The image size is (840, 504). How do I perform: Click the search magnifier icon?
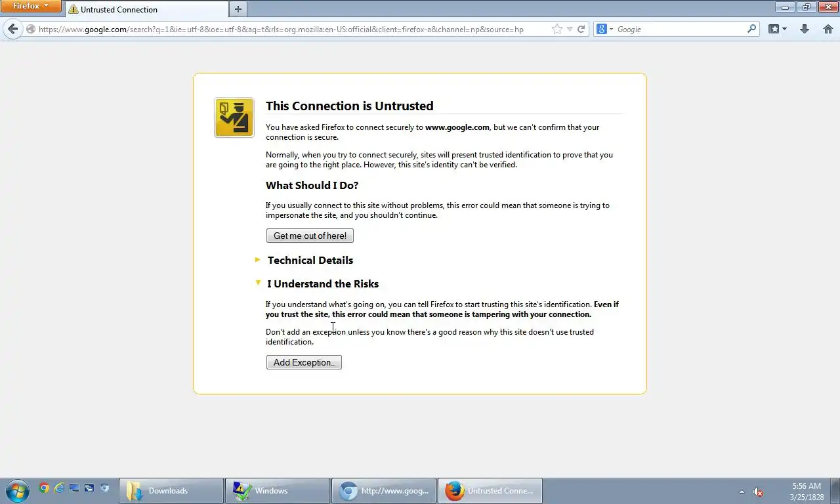[x=752, y=29]
